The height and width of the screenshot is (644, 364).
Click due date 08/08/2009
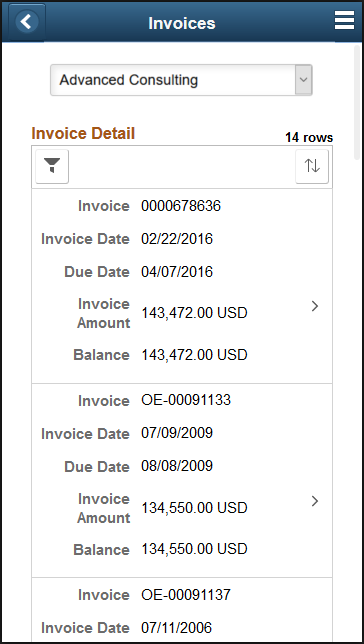tap(177, 466)
